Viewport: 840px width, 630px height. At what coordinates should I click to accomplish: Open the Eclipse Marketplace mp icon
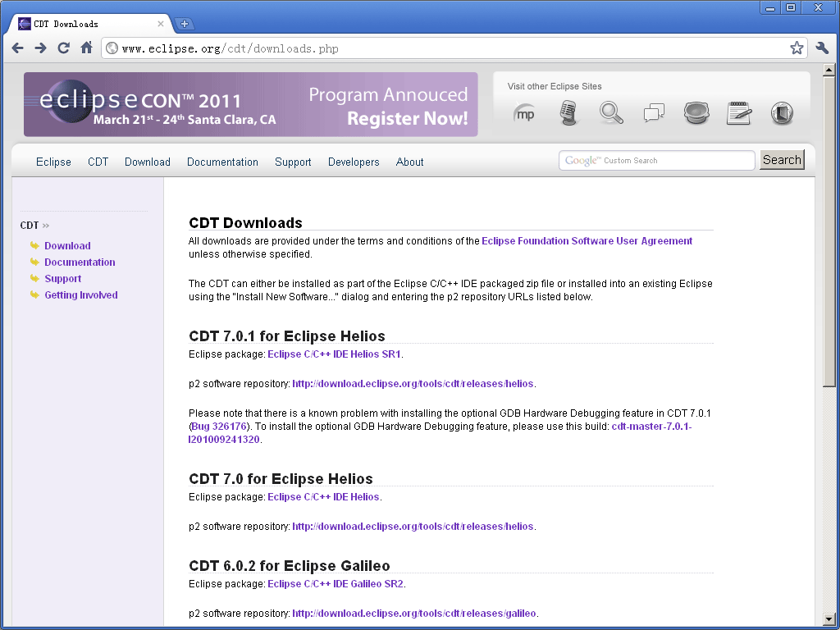(524, 113)
